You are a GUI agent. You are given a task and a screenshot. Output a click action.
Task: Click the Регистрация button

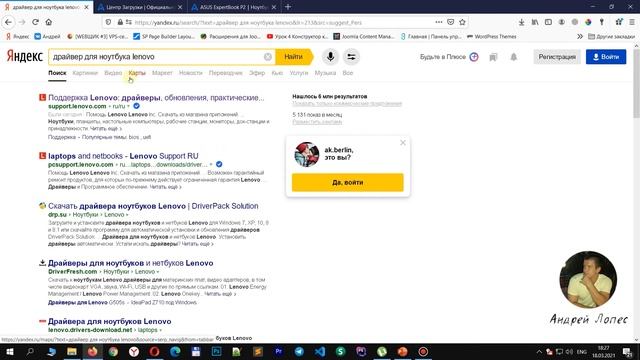[x=557, y=57]
